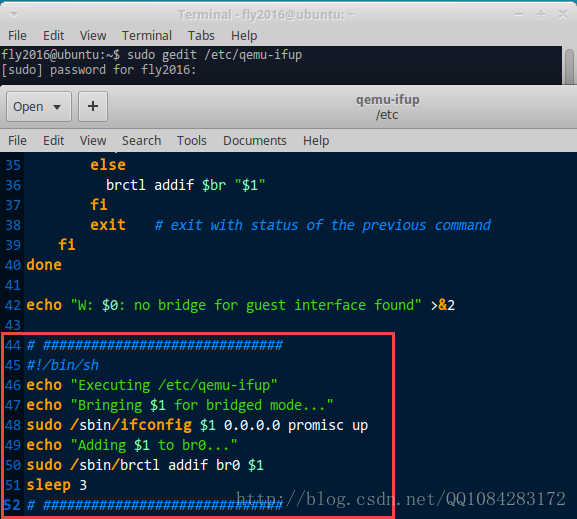
Task: Open the Tabs menu in terminal
Action: 201,36
